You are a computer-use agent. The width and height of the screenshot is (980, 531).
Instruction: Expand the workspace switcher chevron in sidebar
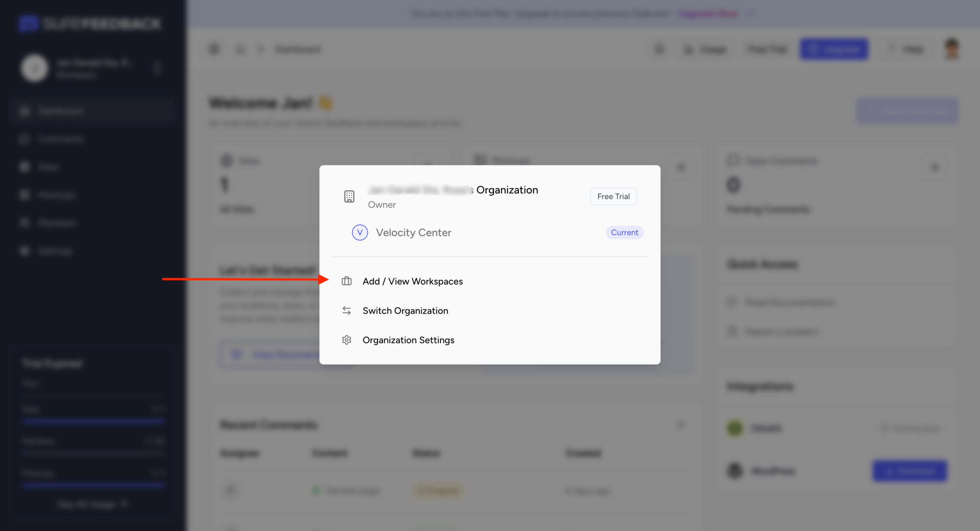coord(157,69)
